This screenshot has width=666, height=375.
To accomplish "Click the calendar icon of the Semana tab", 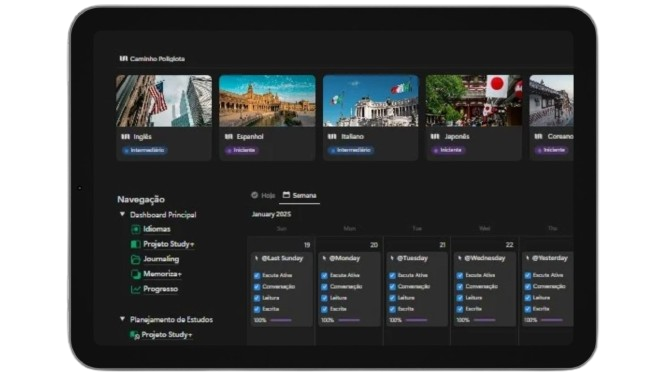I will coord(286,195).
